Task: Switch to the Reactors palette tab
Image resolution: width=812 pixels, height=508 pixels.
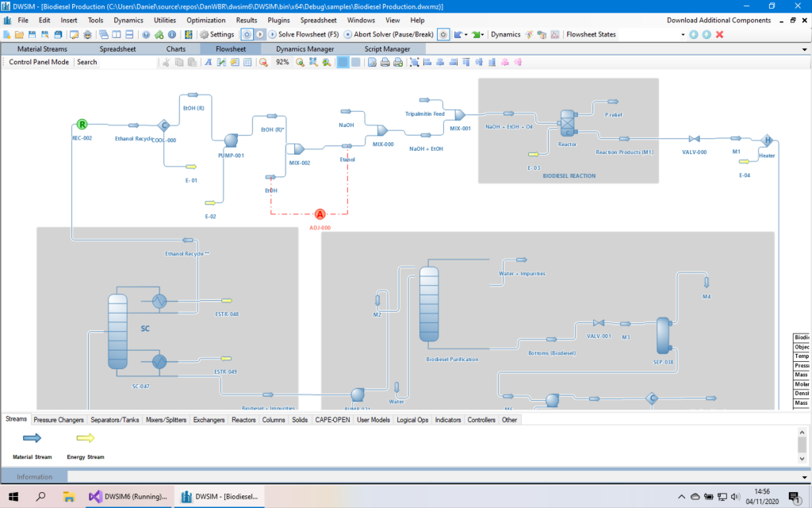Action: click(x=243, y=420)
